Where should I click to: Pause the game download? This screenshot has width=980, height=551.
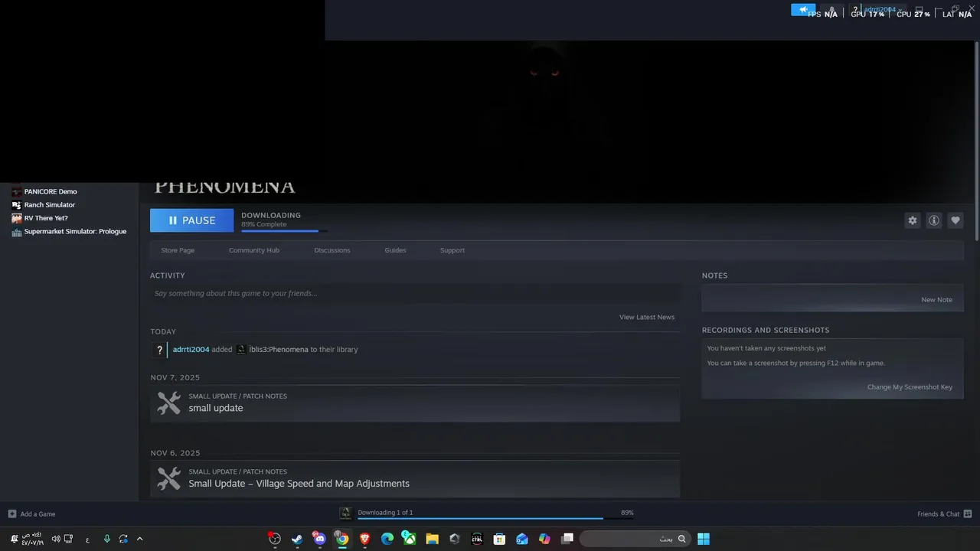coord(191,220)
